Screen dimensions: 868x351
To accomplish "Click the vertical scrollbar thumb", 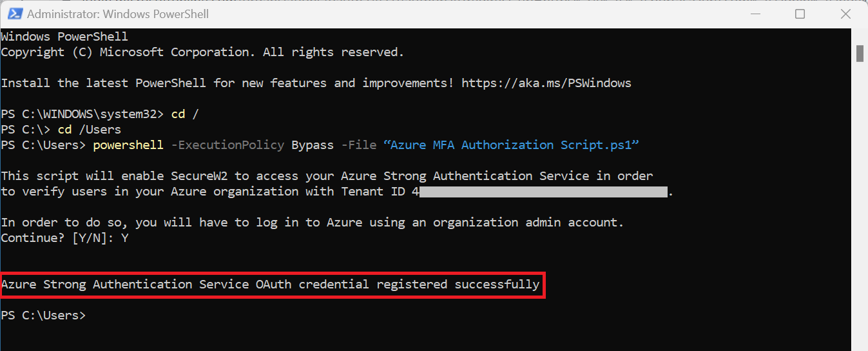I will tap(860, 54).
